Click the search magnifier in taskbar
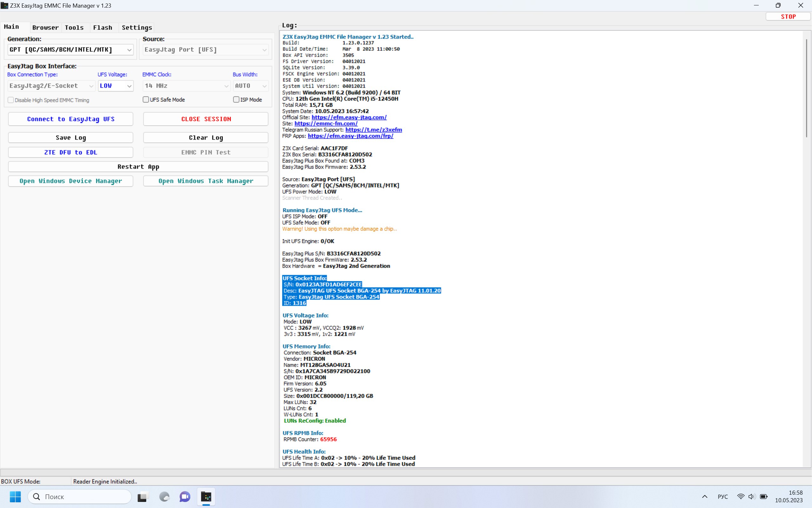The width and height of the screenshot is (812, 508). [36, 497]
